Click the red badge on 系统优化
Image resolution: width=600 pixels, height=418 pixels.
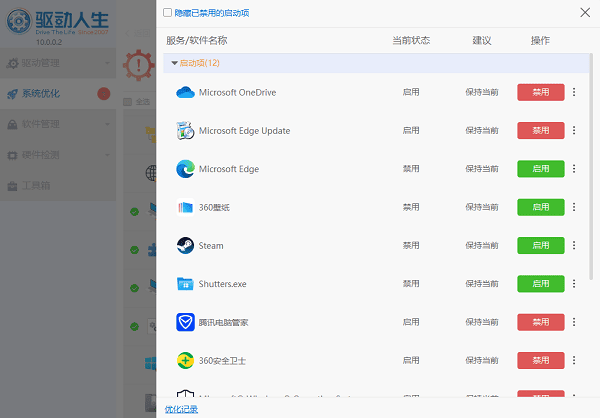104,94
